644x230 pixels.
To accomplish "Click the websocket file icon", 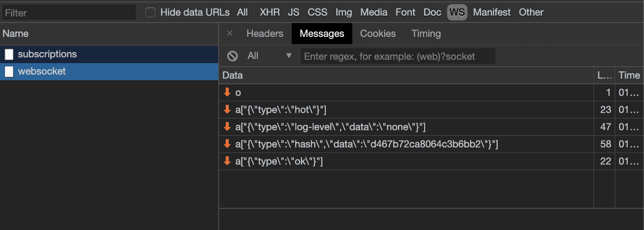I will [9, 71].
